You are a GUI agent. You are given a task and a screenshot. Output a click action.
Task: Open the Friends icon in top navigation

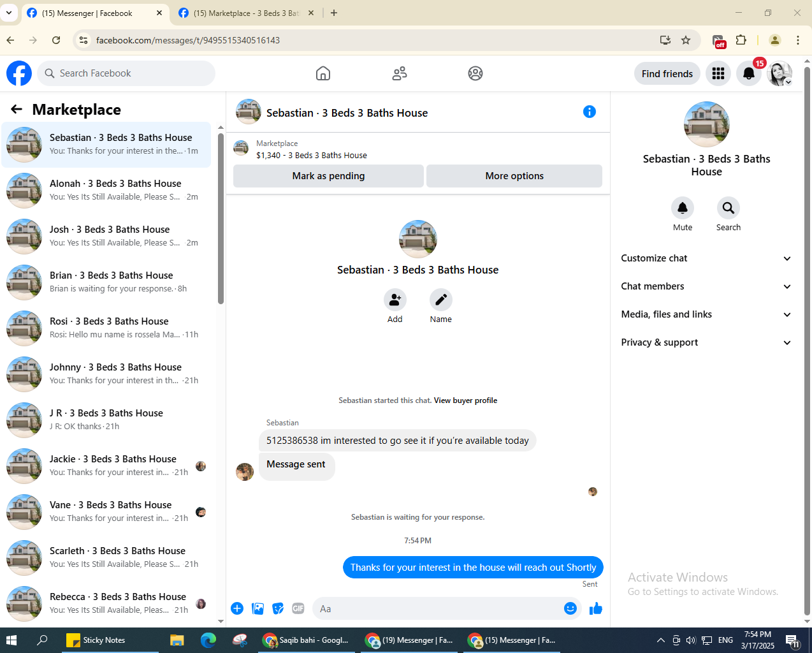(x=400, y=73)
